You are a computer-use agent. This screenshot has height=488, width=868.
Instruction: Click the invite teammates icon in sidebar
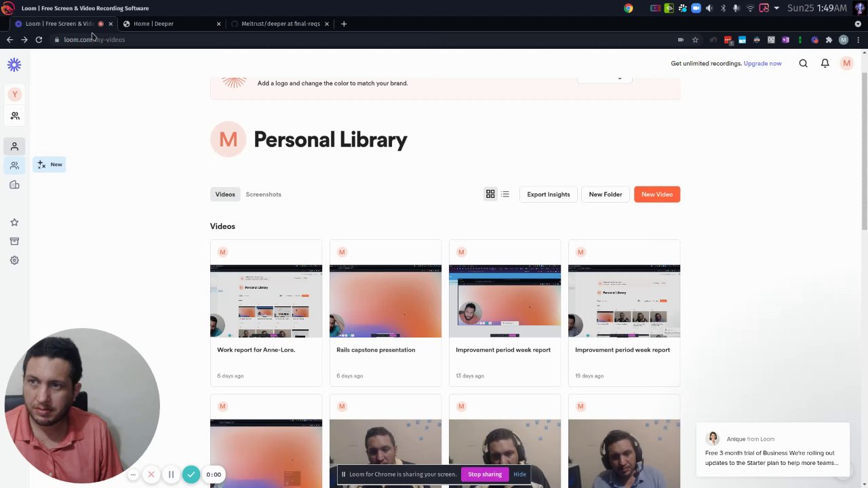click(14, 116)
